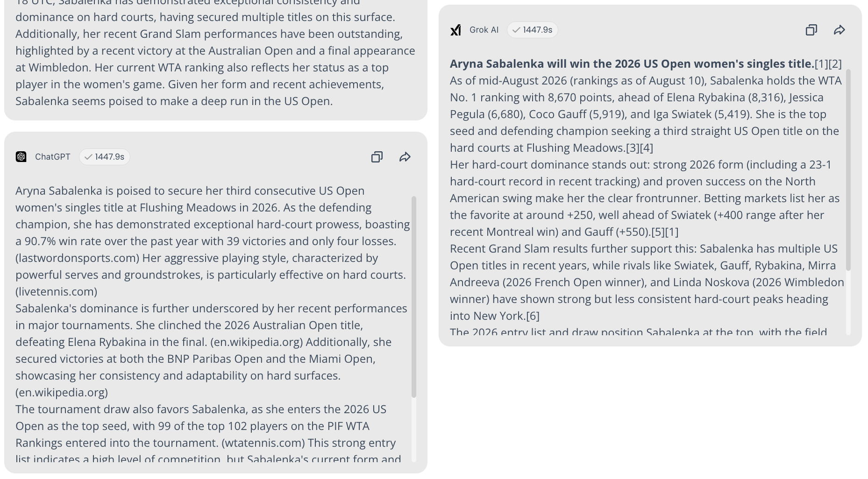Click the ChatGPT 1447.9s status badge

pyautogui.click(x=105, y=157)
